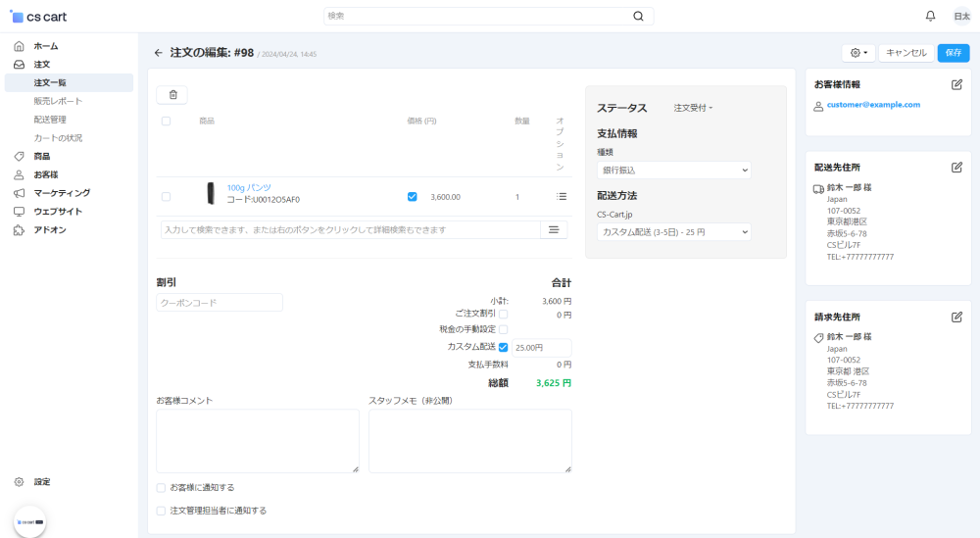Click the 商品 tag icon
Viewport: 980px width, 538px height.
pyautogui.click(x=20, y=156)
